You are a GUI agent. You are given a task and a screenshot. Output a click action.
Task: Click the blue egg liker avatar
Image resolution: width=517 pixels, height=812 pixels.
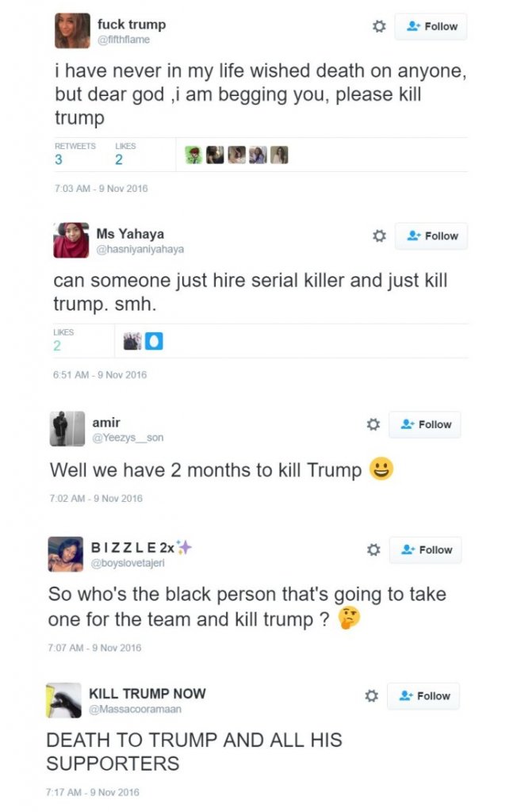154,341
